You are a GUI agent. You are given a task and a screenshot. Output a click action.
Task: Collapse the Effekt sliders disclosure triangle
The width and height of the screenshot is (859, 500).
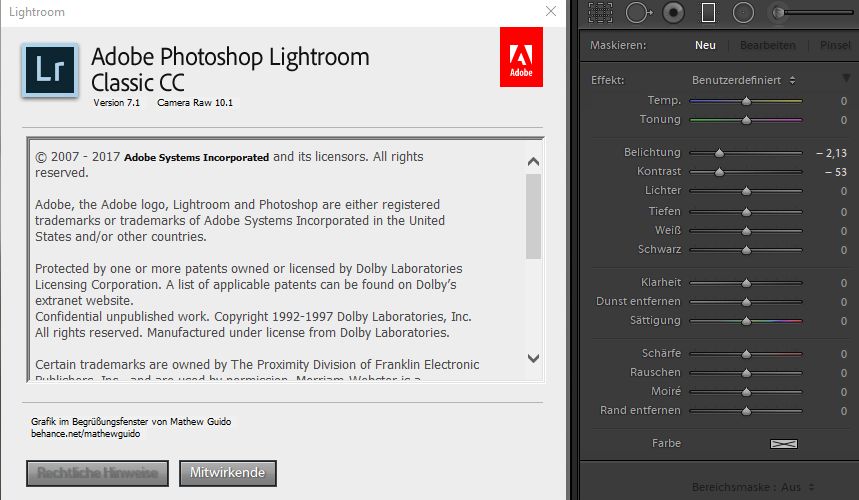coord(846,79)
